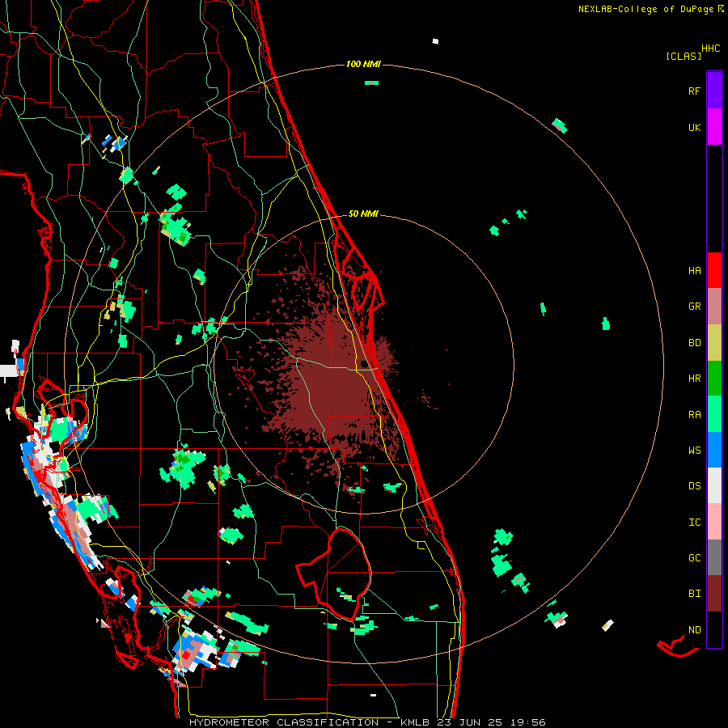Click the "KMLB" radar site identifier
728x728 pixels.
click(415, 722)
